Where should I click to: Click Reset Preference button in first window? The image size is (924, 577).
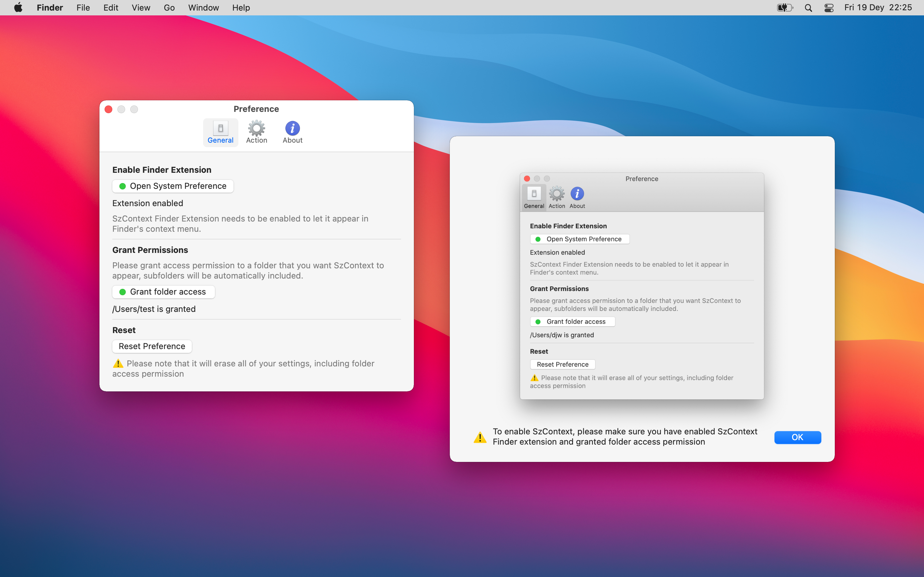[152, 346]
